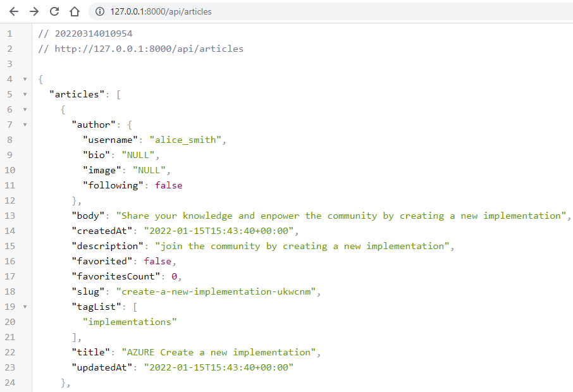Go forward with the browser forward arrow
The width and height of the screenshot is (573, 392).
(34, 11)
